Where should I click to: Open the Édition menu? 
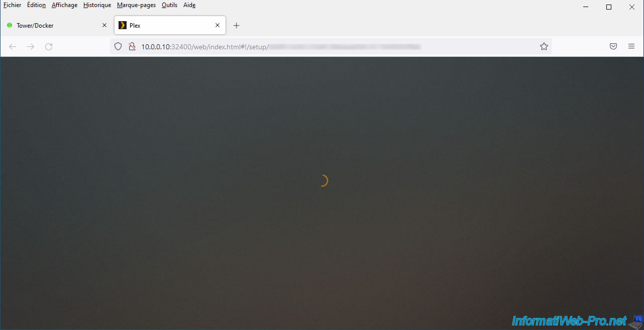pyautogui.click(x=36, y=5)
